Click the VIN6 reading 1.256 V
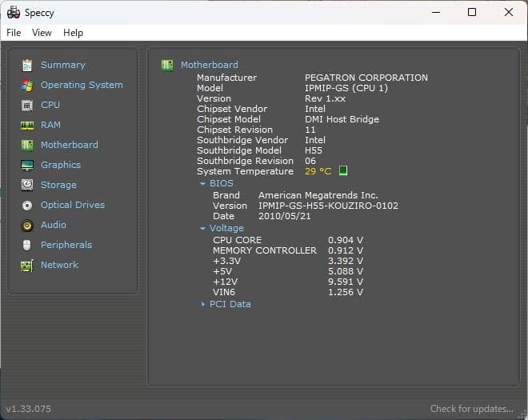 pos(346,292)
